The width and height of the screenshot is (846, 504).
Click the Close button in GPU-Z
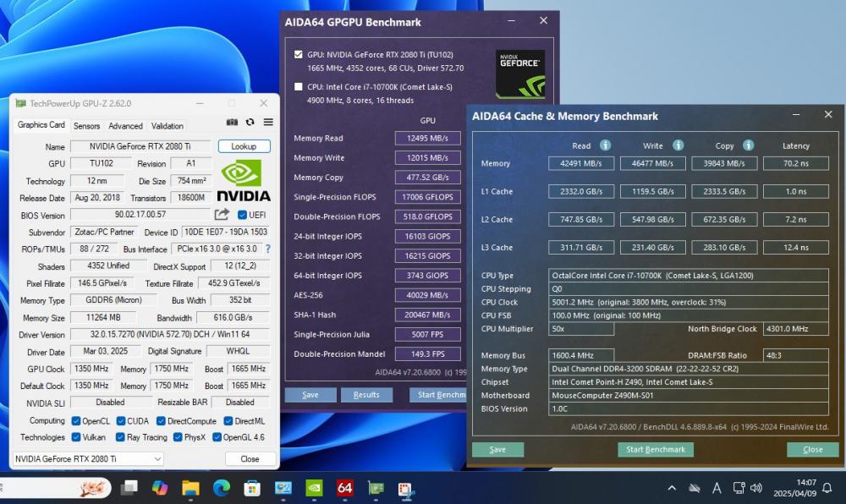pyautogui.click(x=250, y=458)
